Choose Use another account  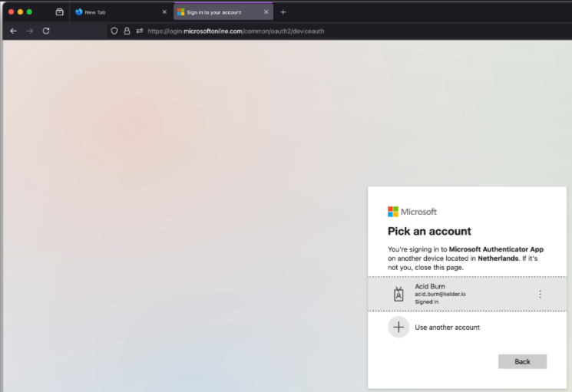point(447,327)
